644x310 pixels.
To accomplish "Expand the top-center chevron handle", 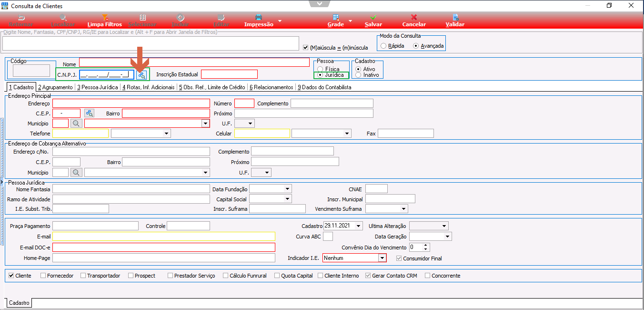I will [320, 3].
